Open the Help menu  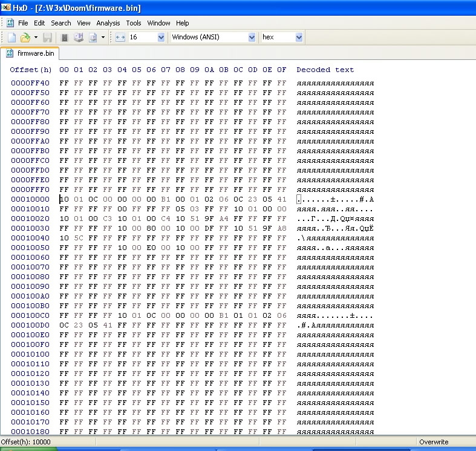[x=182, y=23]
